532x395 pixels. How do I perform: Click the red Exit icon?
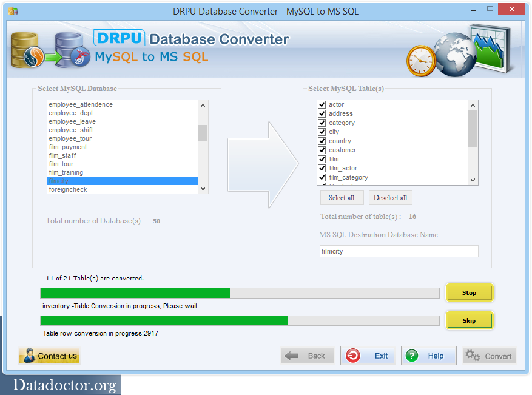tap(353, 356)
